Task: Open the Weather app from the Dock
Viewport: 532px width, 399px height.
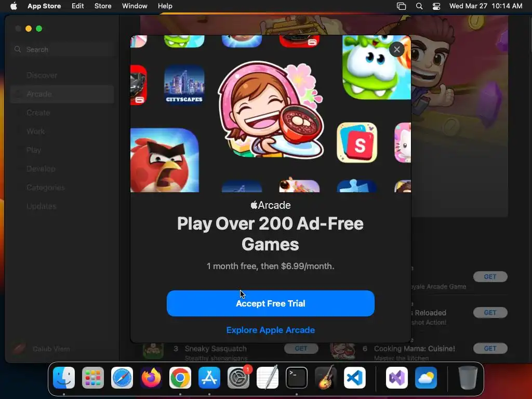Action: tap(426, 378)
